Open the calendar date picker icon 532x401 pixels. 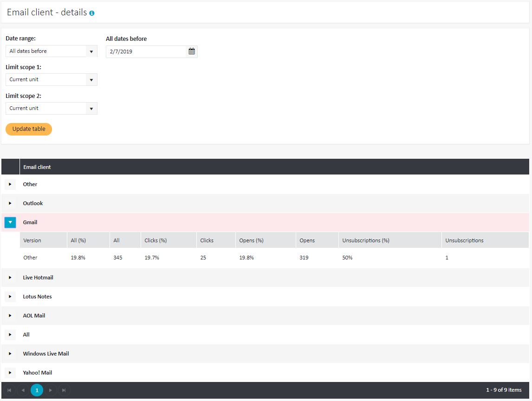pos(192,52)
